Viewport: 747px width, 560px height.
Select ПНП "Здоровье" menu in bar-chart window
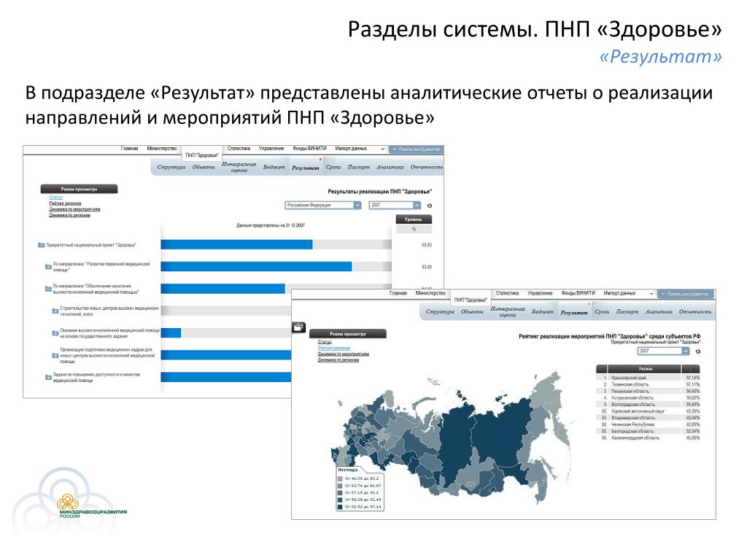click(x=202, y=155)
